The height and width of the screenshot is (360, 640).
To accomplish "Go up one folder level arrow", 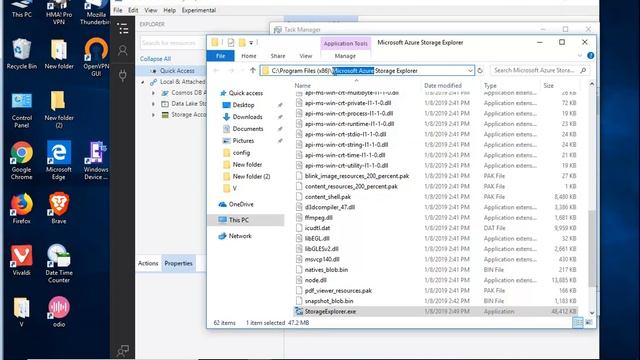I will coord(253,71).
